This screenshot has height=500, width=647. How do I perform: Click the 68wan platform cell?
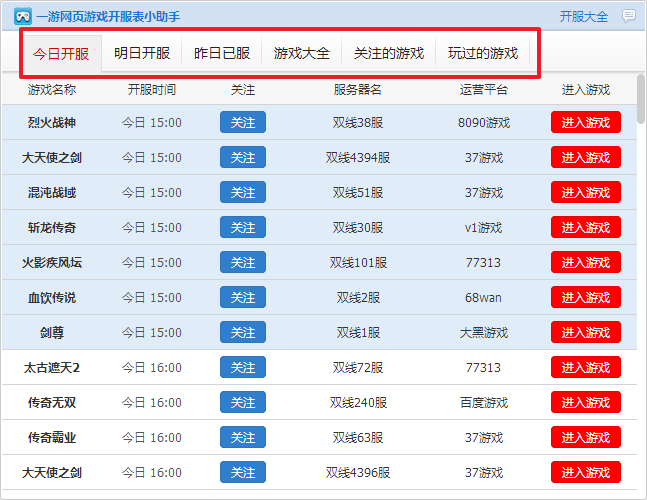point(483,298)
